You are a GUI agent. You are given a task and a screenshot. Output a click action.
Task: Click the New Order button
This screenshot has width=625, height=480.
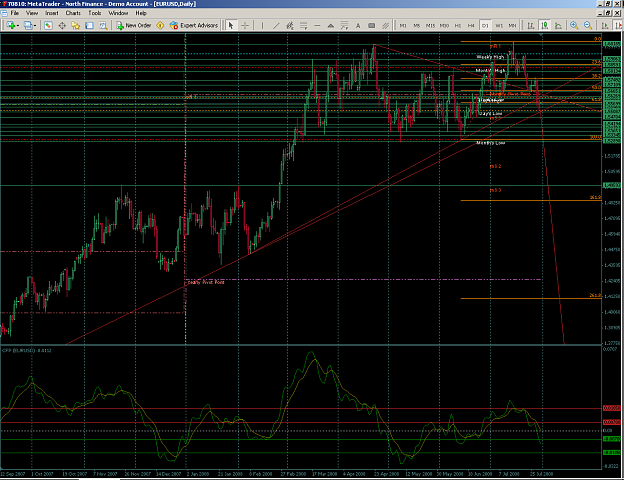pyautogui.click(x=134, y=26)
